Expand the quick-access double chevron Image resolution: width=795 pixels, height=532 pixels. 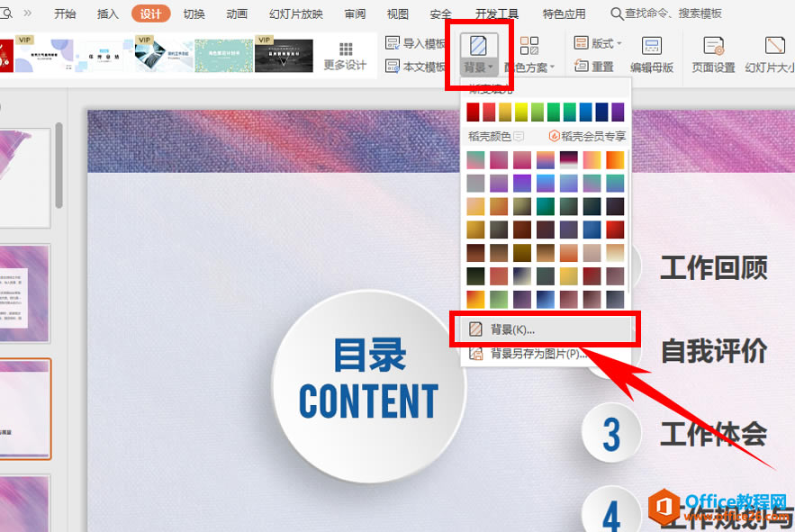coord(27,14)
